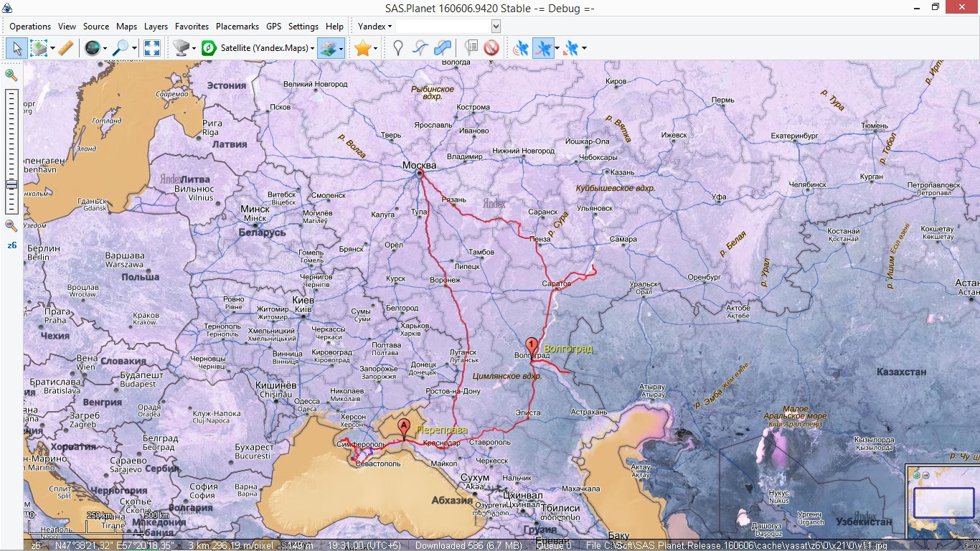Open the placemark manager list

(x=471, y=48)
